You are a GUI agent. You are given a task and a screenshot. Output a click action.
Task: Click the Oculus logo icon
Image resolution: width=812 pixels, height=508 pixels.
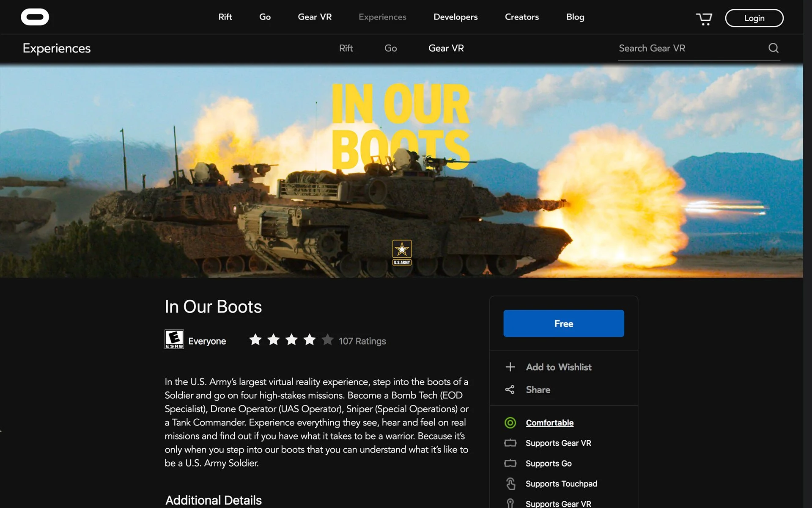(x=35, y=17)
